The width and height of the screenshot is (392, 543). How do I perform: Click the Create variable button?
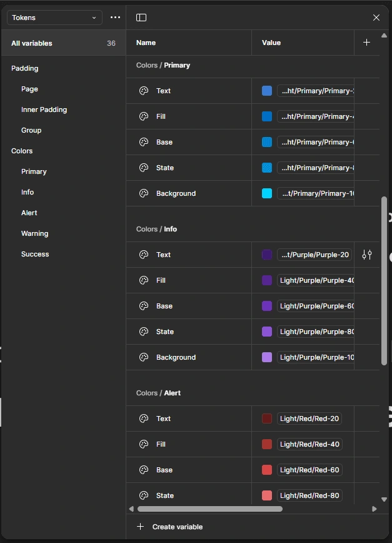point(170,527)
